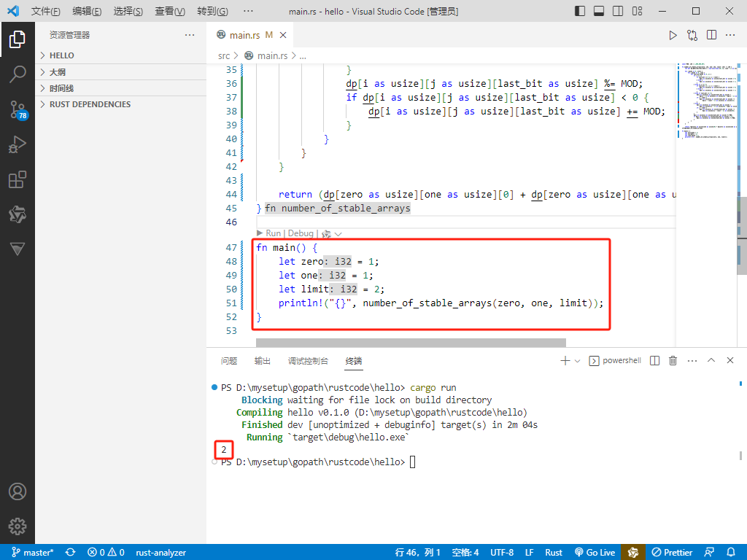Open the 查看(V) menu
747x560 pixels.
(x=170, y=11)
